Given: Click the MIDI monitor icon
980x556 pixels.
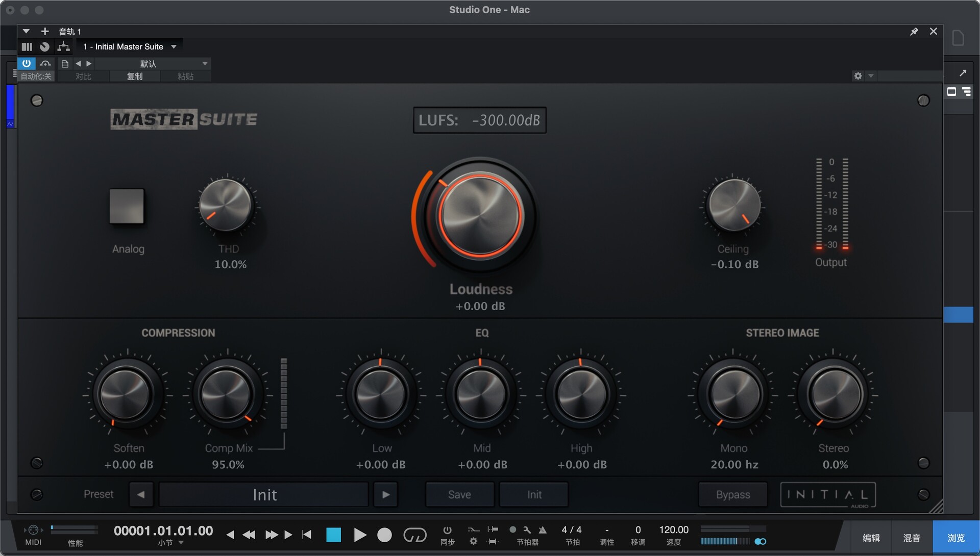Looking at the screenshot, I should click(33, 530).
